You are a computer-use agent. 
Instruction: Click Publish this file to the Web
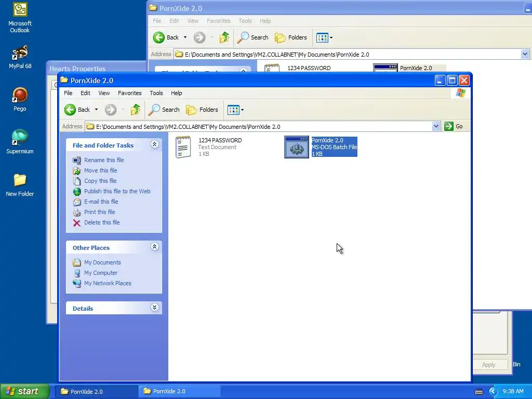pyautogui.click(x=117, y=191)
